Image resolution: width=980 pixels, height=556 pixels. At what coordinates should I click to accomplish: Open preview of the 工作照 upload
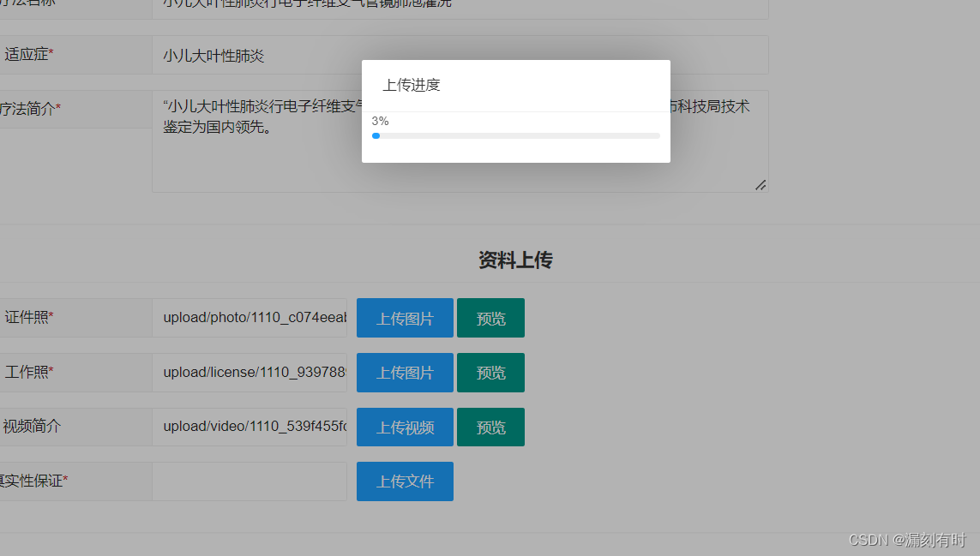click(x=490, y=372)
